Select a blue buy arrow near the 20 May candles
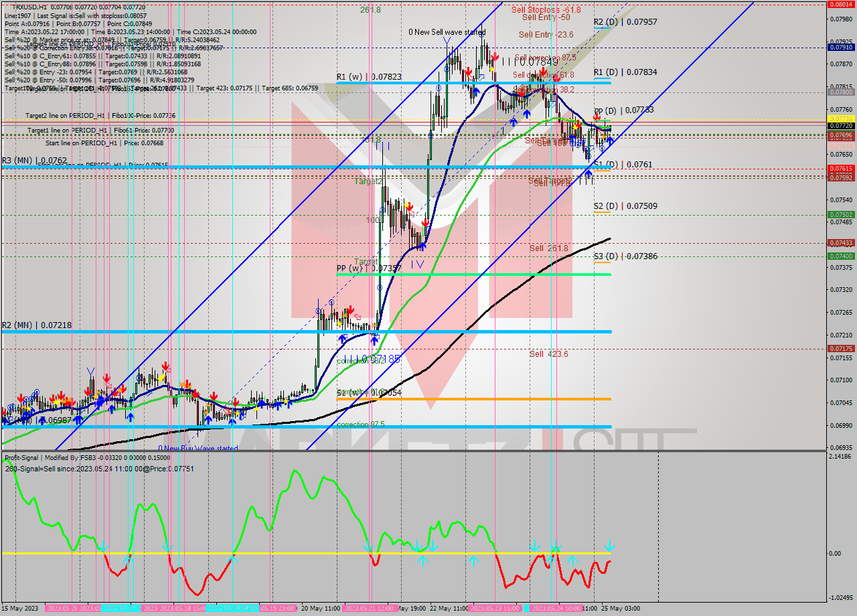857x616 pixels. 342,339
